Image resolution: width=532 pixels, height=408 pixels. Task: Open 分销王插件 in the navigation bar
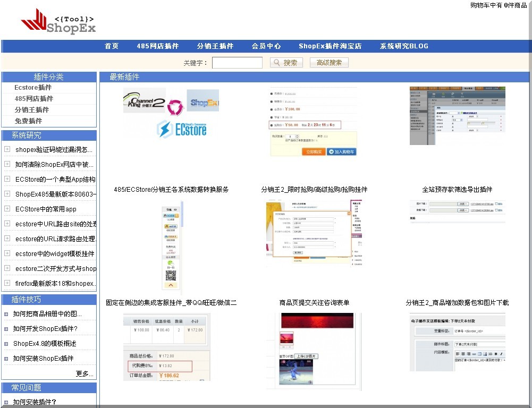215,46
